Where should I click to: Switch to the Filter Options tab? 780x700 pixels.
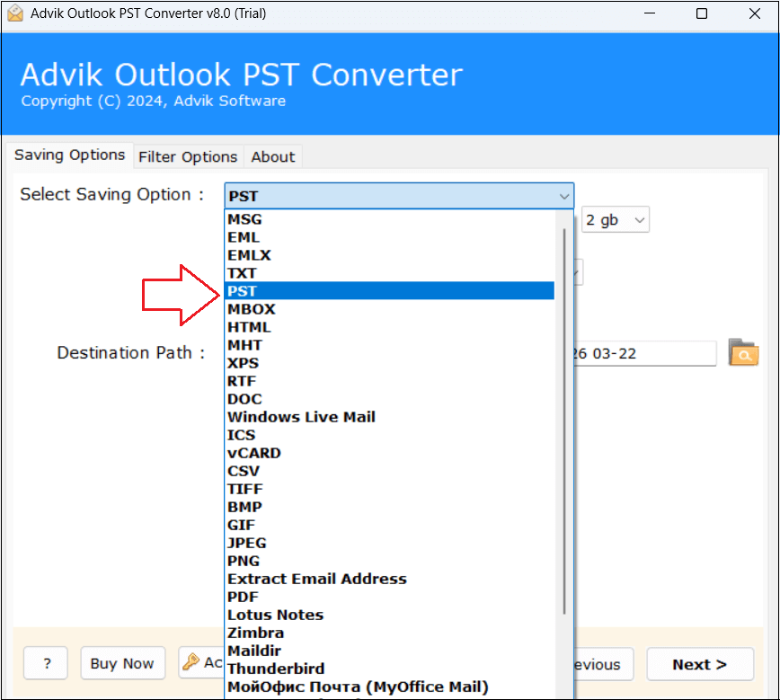coord(188,156)
